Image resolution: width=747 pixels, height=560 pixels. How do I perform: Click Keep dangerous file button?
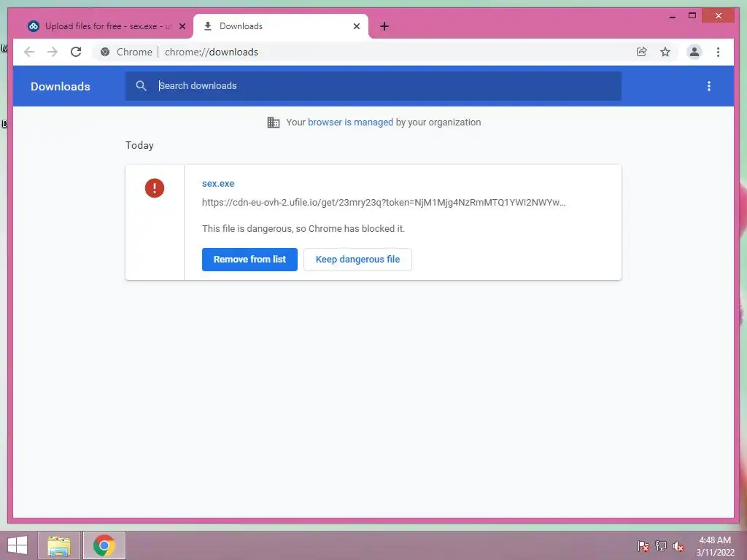[357, 260]
